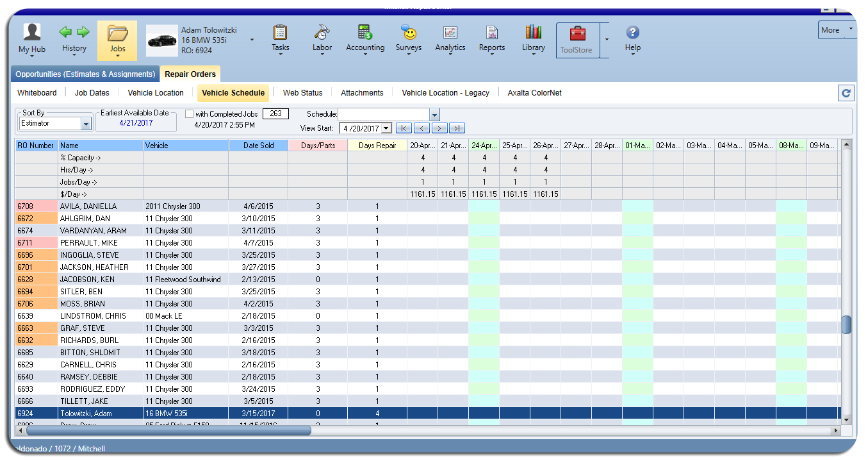Sort by Vehicle column header
This screenshot has height=461, width=868.
coord(186,146)
